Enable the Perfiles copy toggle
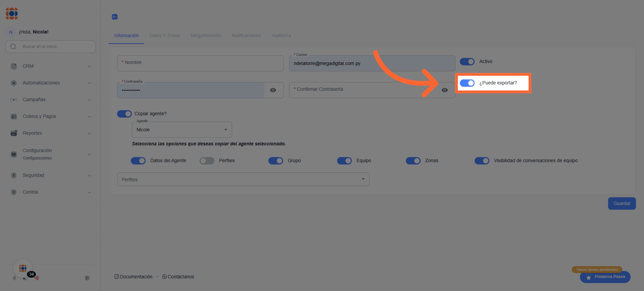Image resolution: width=644 pixels, height=291 pixels. click(x=207, y=161)
